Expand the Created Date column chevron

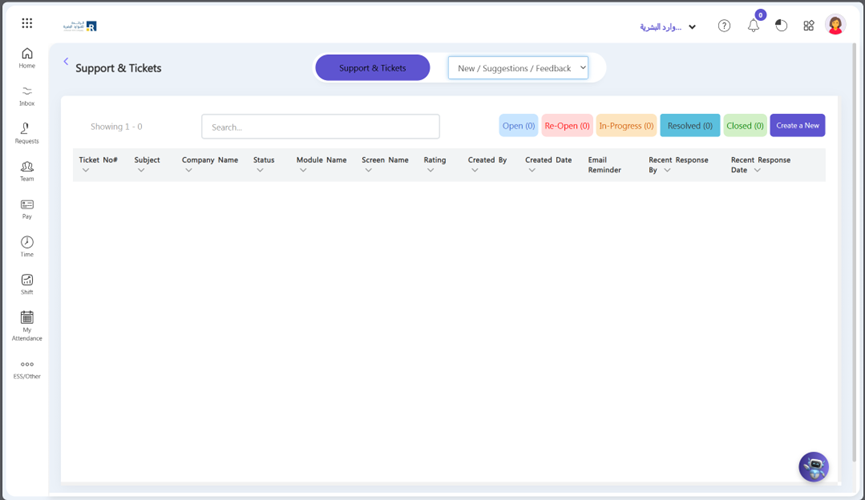[x=532, y=171]
